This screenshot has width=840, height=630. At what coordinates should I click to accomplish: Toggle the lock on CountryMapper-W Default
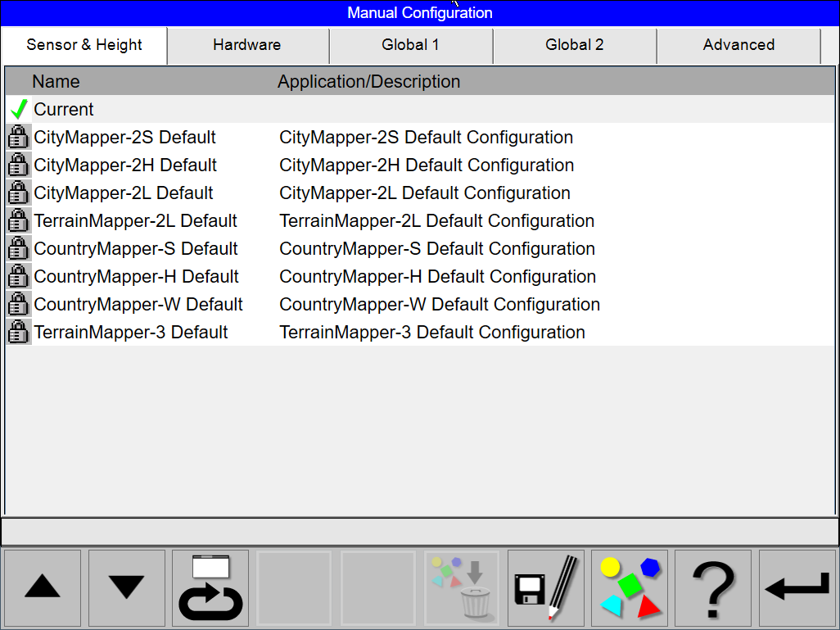(17, 304)
